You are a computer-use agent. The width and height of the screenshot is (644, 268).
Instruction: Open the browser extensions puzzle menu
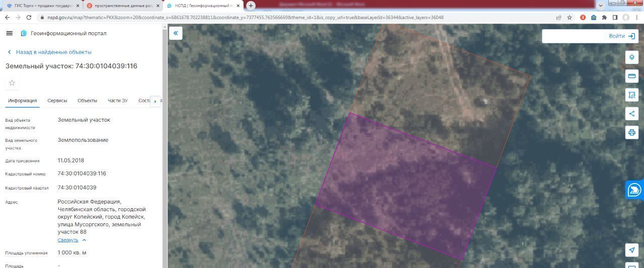tap(604, 17)
